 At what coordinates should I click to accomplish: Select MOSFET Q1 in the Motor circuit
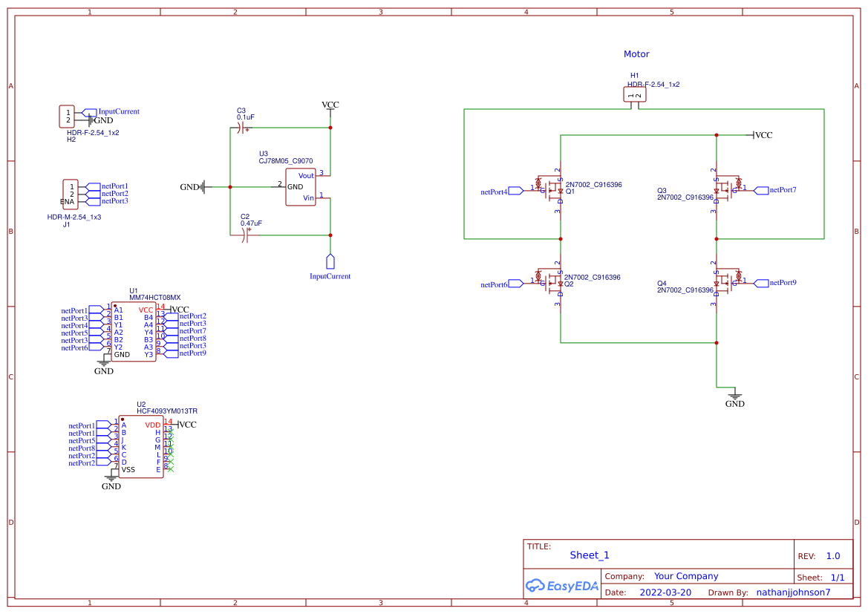tap(553, 189)
